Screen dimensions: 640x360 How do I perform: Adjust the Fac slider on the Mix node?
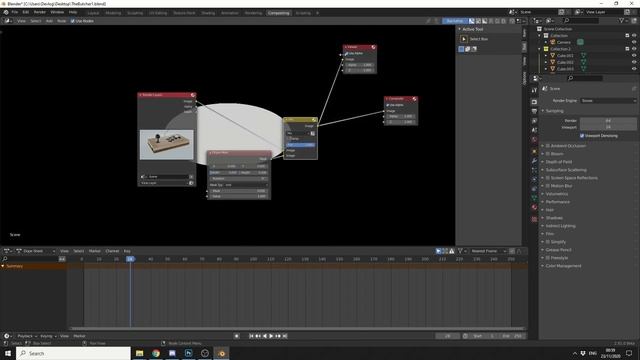click(x=300, y=145)
